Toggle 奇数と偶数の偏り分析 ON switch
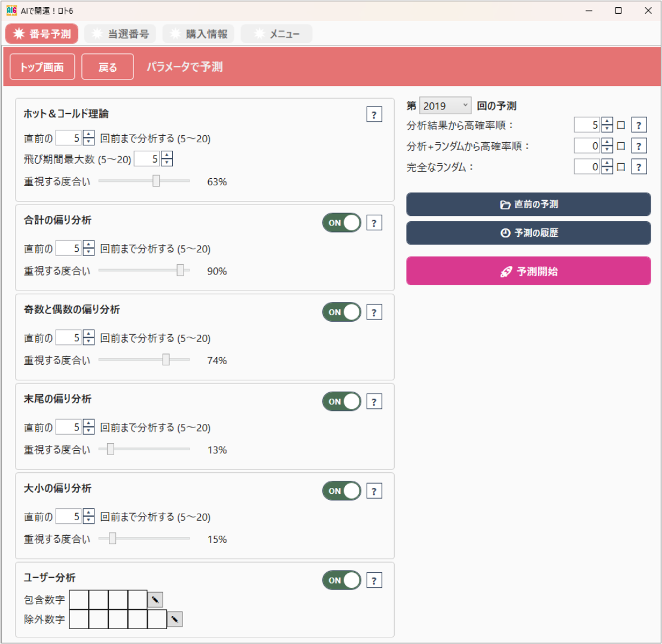This screenshot has height=644, width=662. (x=341, y=312)
